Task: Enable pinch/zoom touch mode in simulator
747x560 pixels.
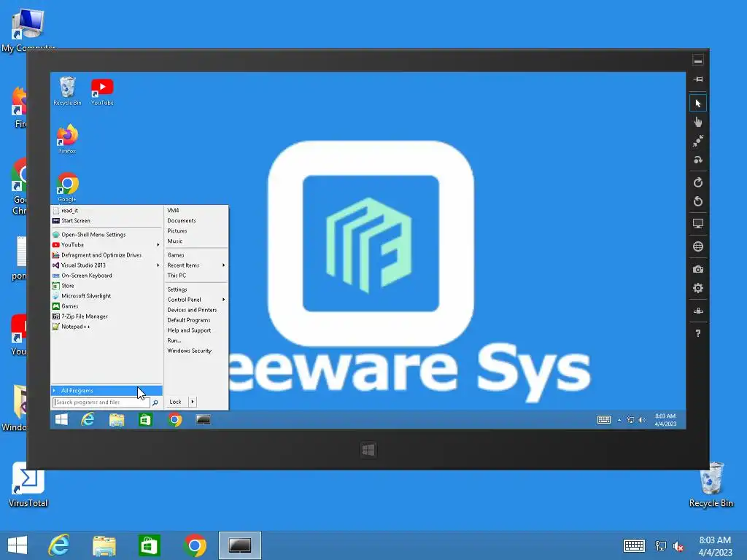Action: point(698,141)
